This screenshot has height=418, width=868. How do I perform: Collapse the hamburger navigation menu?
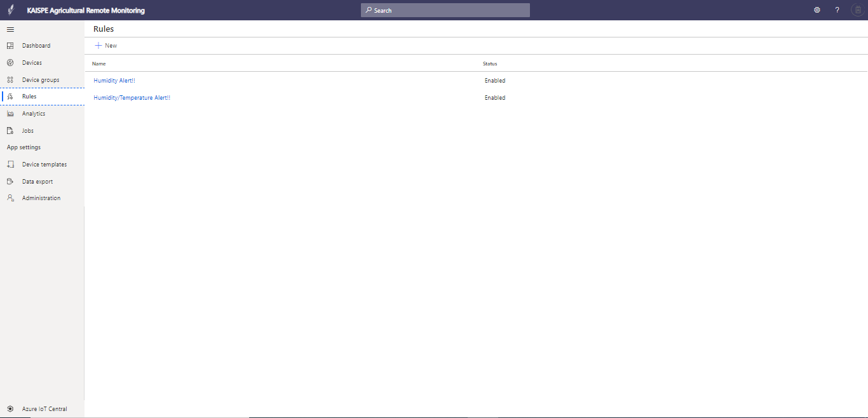[x=10, y=29]
